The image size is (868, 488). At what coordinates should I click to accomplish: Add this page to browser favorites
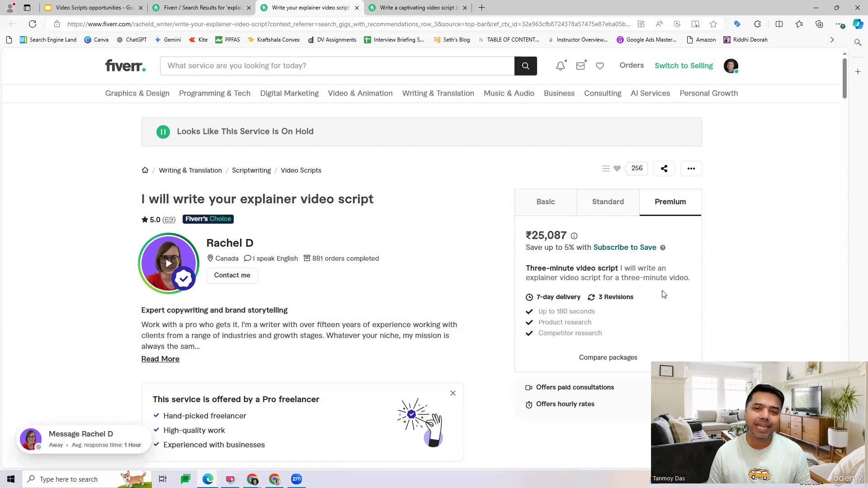[713, 24]
